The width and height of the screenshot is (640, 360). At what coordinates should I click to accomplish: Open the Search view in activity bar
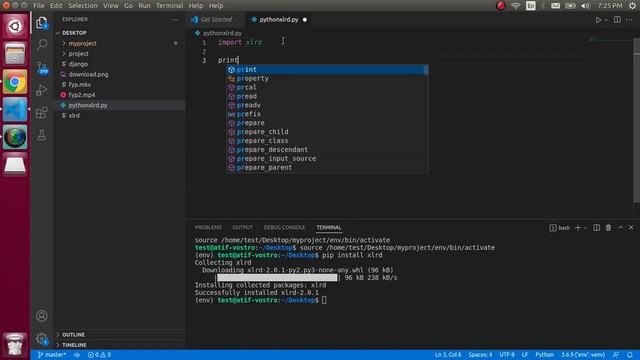[42, 44]
